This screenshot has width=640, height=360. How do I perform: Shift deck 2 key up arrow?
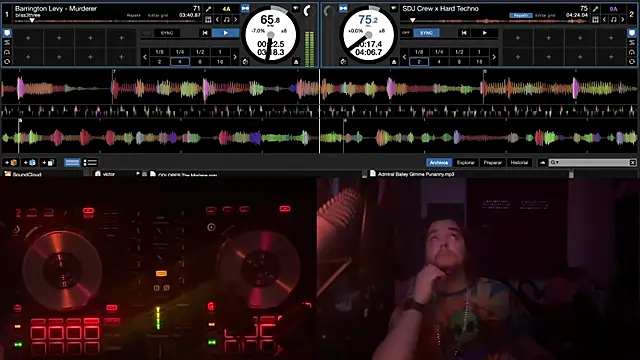tap(622, 19)
